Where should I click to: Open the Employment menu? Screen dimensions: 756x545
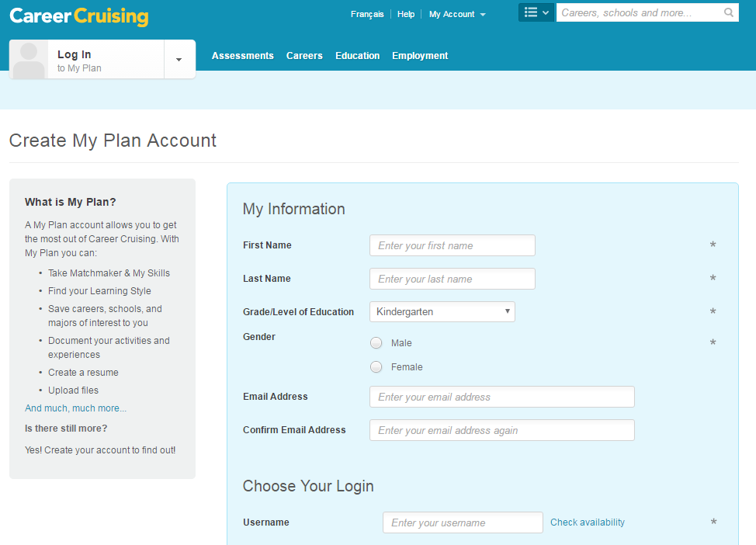click(x=420, y=55)
